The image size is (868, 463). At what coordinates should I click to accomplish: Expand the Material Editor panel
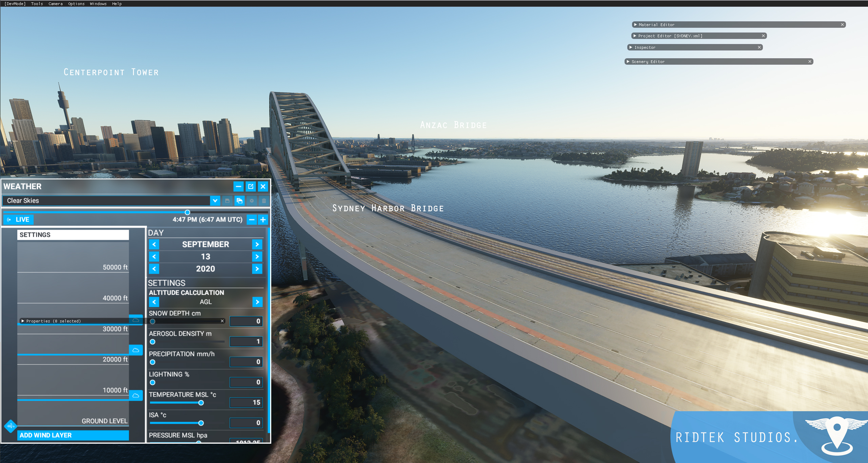point(635,25)
